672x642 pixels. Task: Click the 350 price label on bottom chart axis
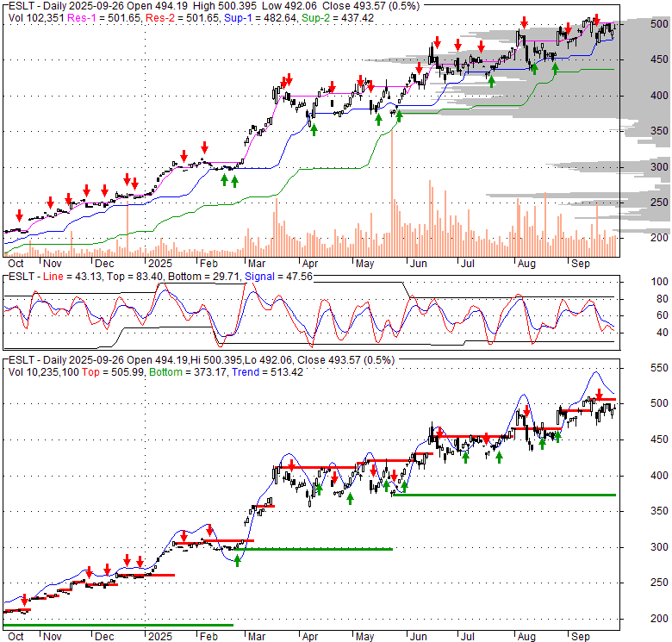point(659,511)
